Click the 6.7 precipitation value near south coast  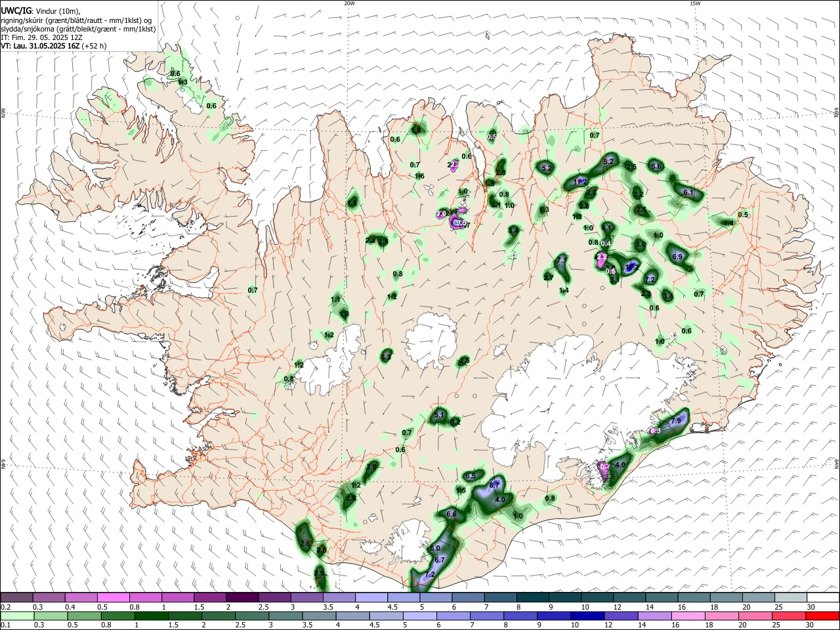pos(440,560)
